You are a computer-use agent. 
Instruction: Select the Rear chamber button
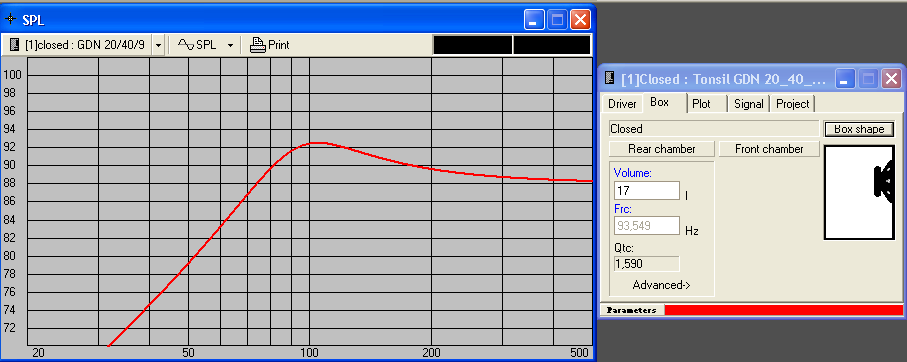coord(662,149)
